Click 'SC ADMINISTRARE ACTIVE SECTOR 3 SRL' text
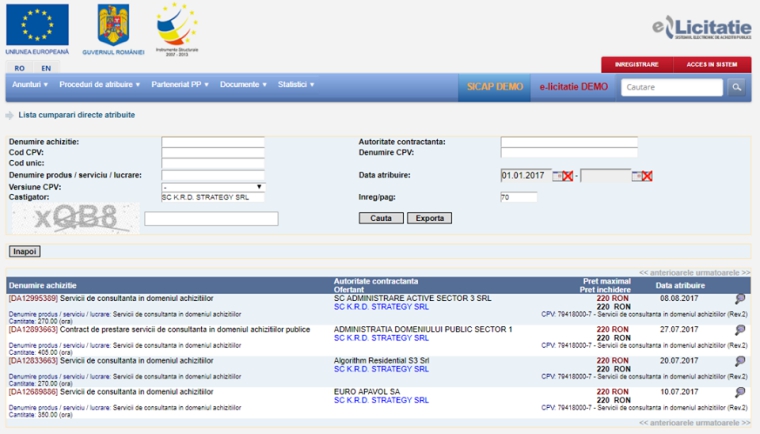The height and width of the screenshot is (434, 760). click(412, 298)
